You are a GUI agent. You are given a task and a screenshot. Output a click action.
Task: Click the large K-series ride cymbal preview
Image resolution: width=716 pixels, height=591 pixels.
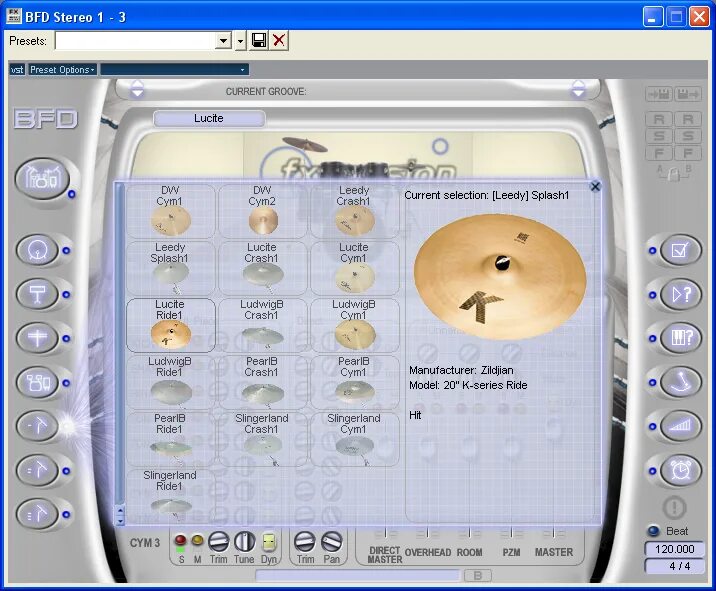coord(500,277)
